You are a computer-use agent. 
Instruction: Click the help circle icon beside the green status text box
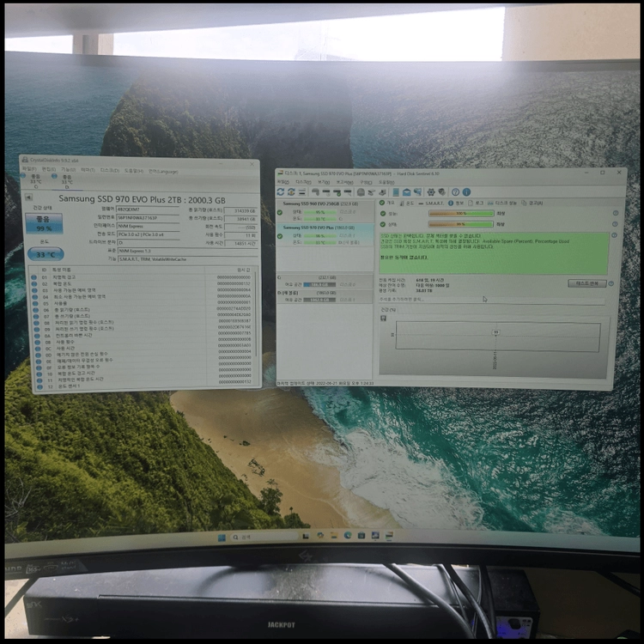pyautogui.click(x=614, y=235)
